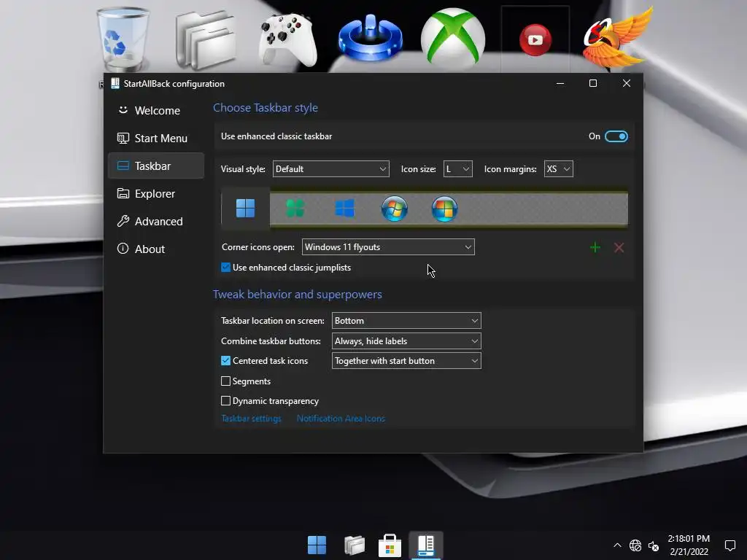Close the StartAllBack configuration window

[x=627, y=83]
